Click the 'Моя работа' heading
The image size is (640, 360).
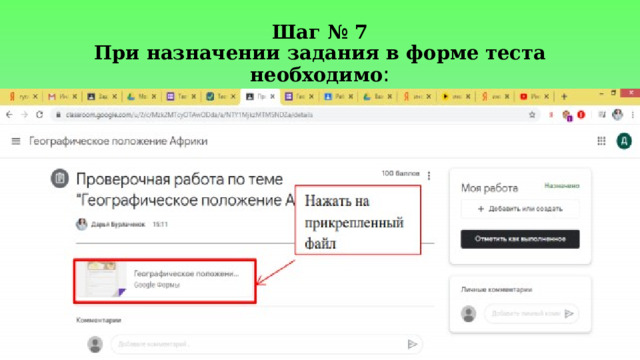(x=489, y=188)
